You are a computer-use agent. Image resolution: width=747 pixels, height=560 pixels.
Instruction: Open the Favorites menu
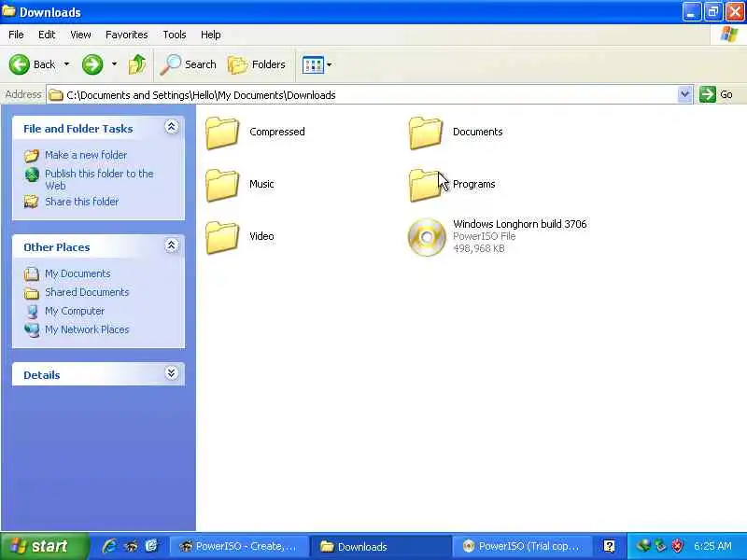point(127,35)
